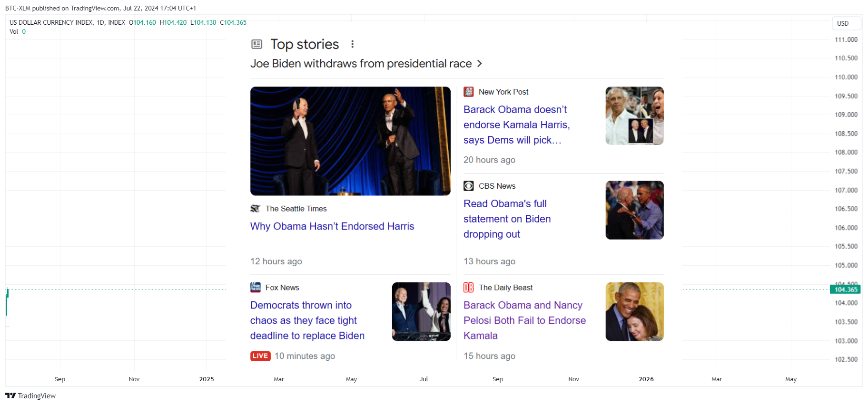
Task: Click the 2025 label on time axis
Action: coord(207,379)
